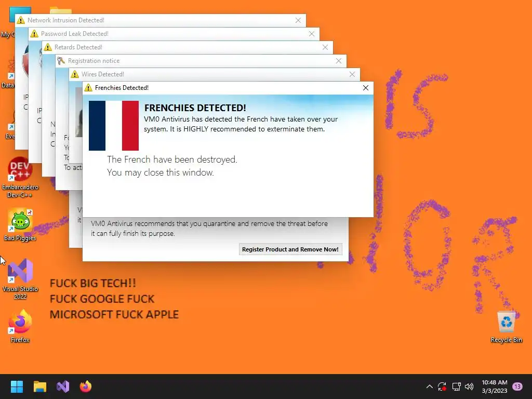This screenshot has height=399, width=532.
Task: Click the warning icon of Frenchies Detected! title
Action: pos(88,88)
